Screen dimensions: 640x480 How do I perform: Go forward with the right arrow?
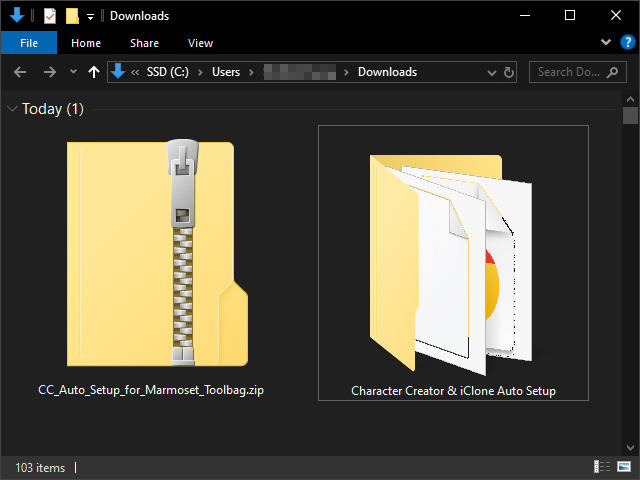coord(50,72)
